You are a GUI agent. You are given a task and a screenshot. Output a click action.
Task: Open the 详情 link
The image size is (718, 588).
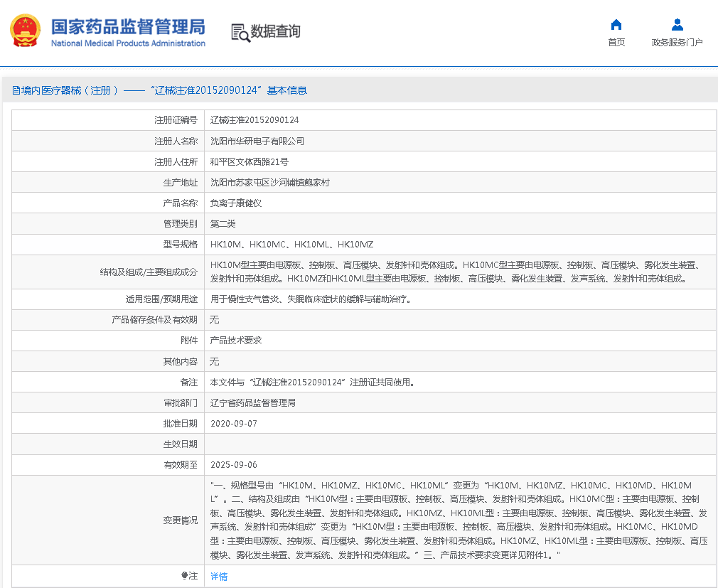pos(219,576)
